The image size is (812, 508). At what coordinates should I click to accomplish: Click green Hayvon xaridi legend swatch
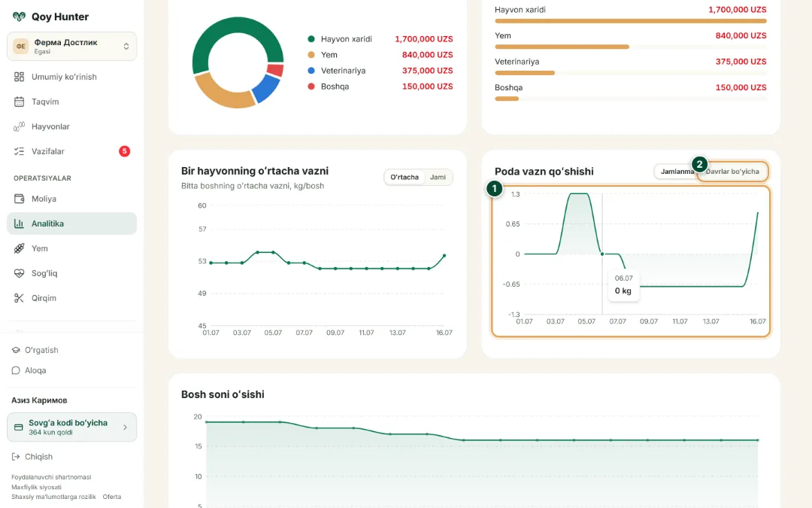tap(311, 39)
